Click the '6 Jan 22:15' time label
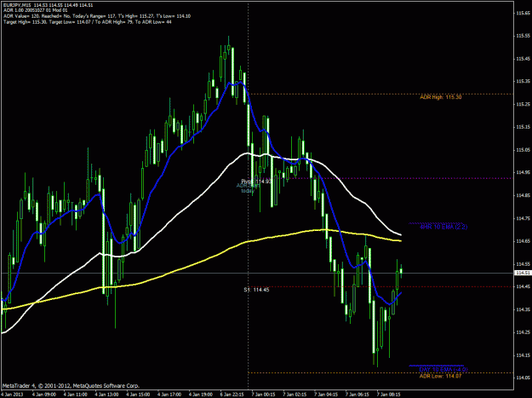532x398 pixels. (232, 395)
